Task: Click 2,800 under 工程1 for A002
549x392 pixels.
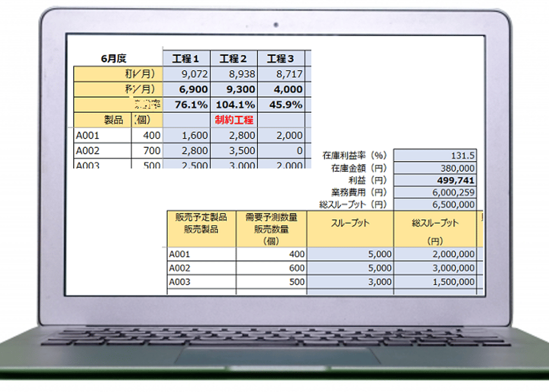Action: [187, 151]
